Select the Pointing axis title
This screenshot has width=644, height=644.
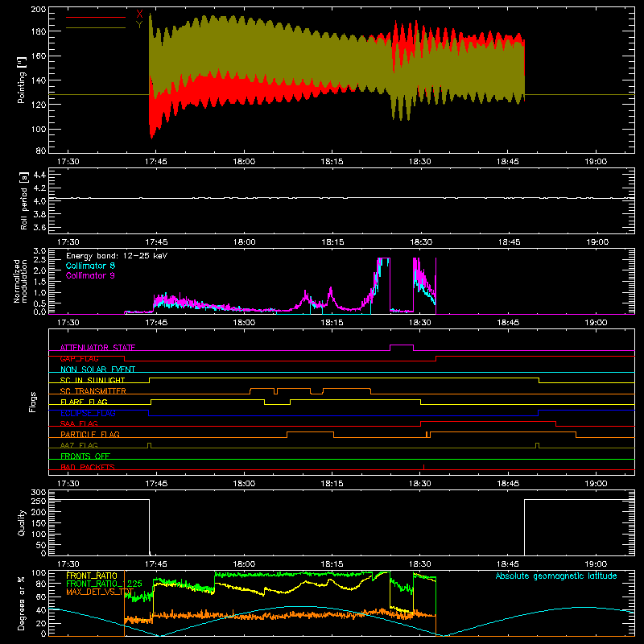22,80
